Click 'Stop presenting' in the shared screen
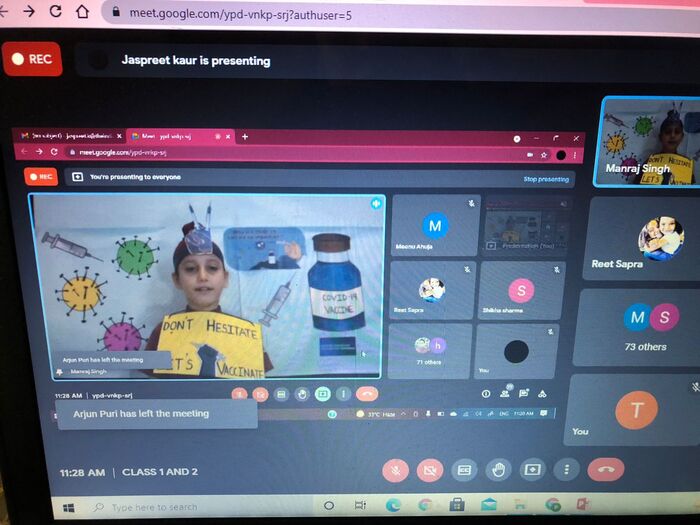Viewport: 700px width, 525px height. 546,179
